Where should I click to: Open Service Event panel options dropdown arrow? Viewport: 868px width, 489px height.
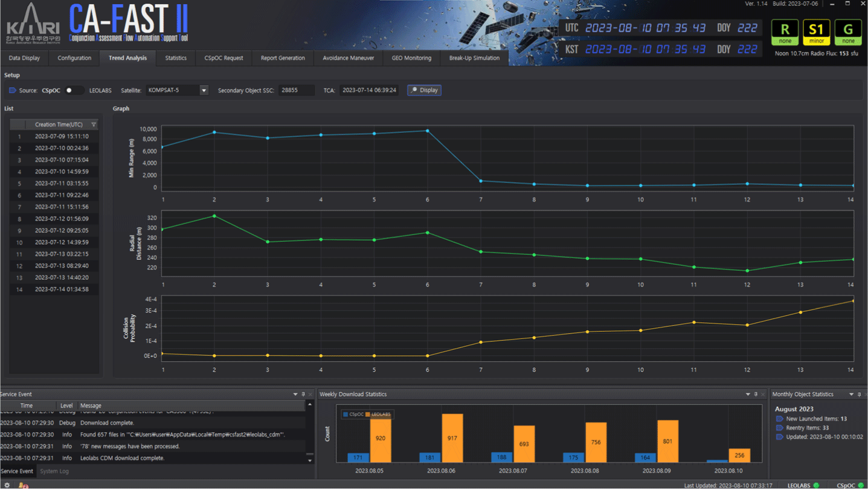point(295,394)
